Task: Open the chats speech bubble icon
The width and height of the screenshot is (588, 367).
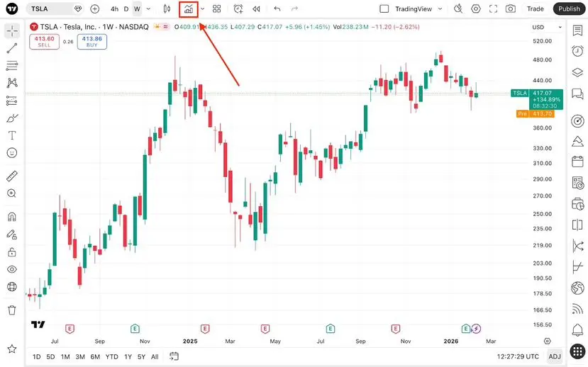Action: pyautogui.click(x=577, y=94)
